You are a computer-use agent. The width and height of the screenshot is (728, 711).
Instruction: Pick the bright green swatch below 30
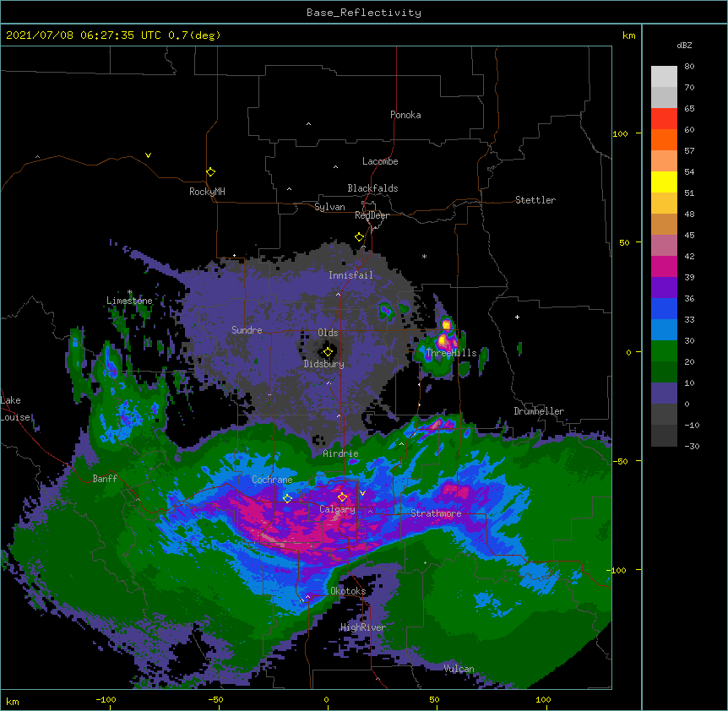pos(664,351)
